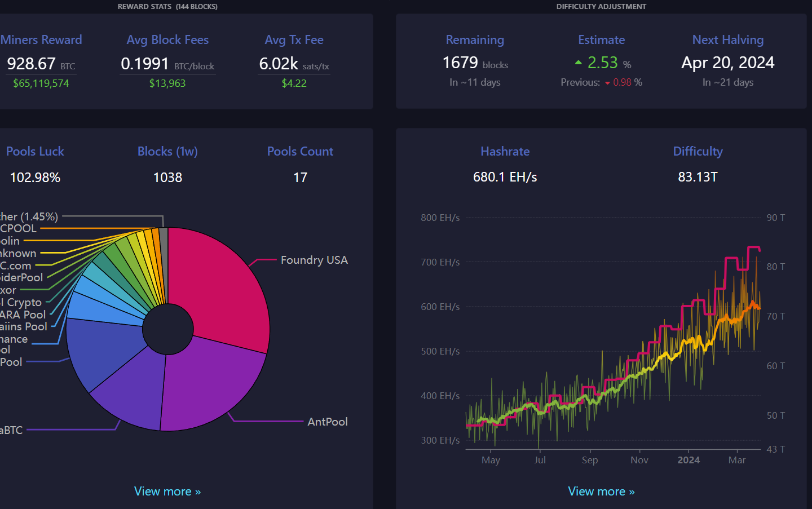Click the 1679 blocks remaining value
The height and width of the screenshot is (509, 812).
(x=475, y=63)
